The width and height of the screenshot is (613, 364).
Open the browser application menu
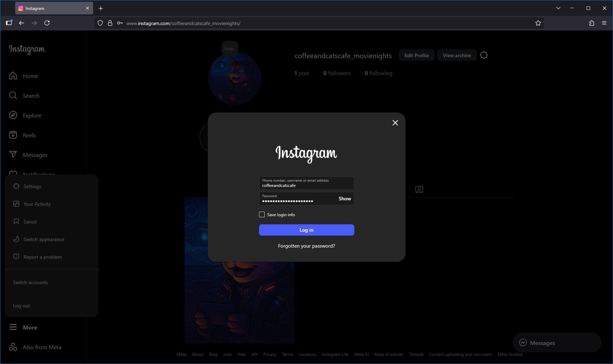[604, 23]
